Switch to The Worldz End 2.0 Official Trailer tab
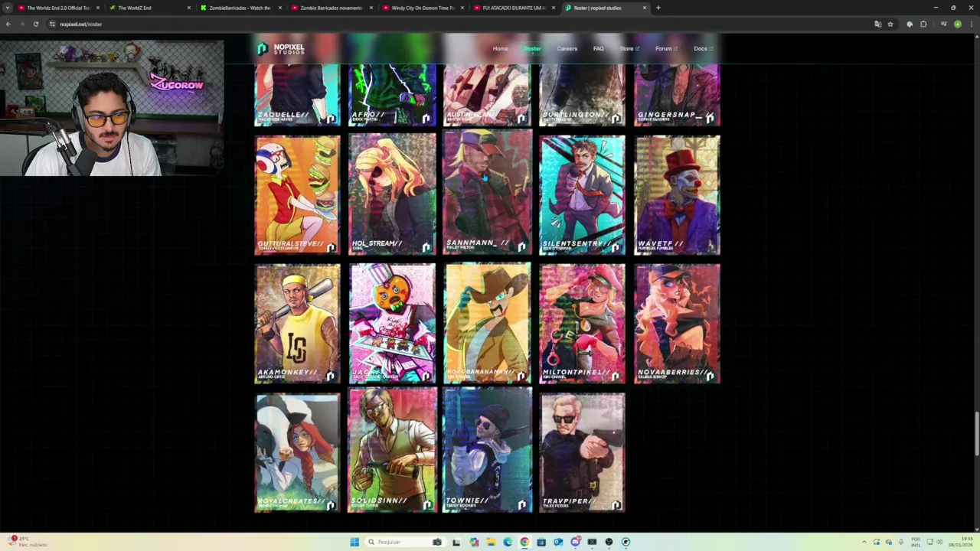The width and height of the screenshot is (980, 551). [58, 8]
